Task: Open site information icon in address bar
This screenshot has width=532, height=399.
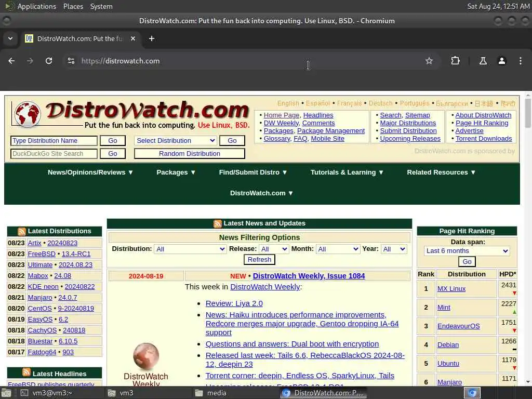Action: pos(71,61)
